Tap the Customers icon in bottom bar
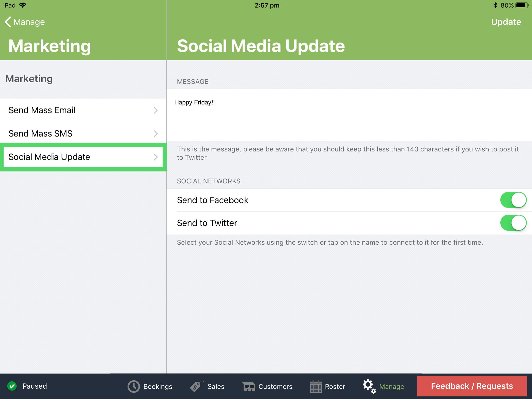 pyautogui.click(x=248, y=386)
